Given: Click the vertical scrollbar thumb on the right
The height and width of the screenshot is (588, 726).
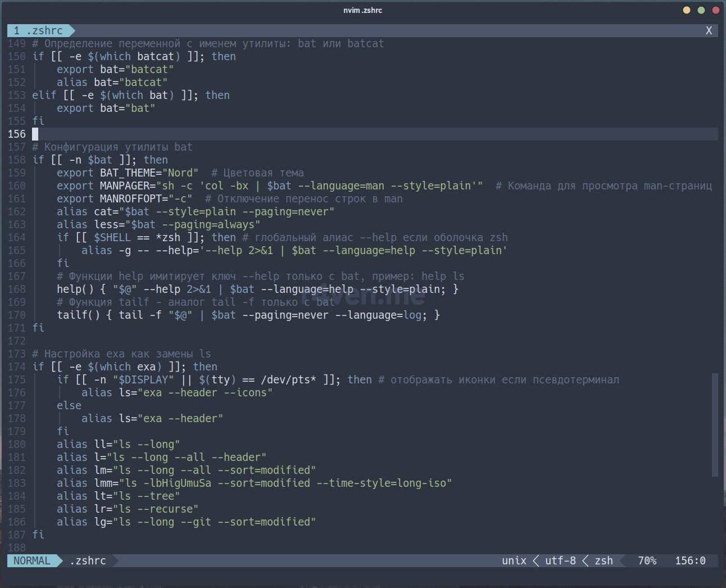Looking at the screenshot, I should click(715, 424).
